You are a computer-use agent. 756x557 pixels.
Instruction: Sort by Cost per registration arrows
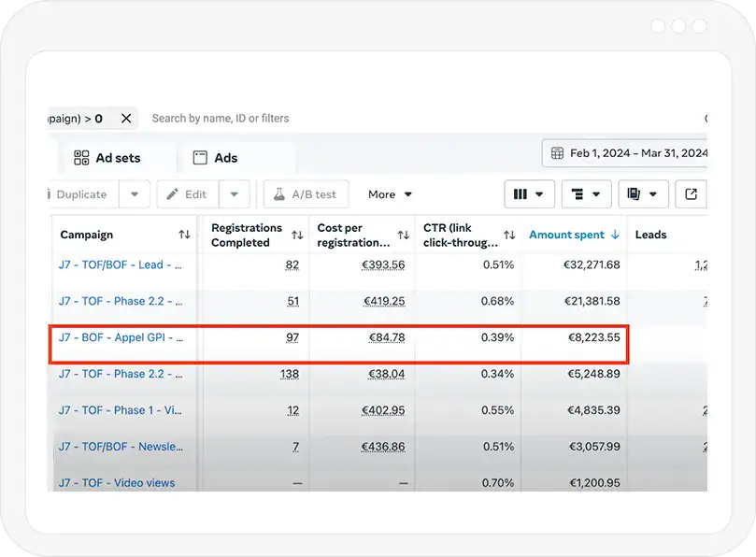pos(403,236)
